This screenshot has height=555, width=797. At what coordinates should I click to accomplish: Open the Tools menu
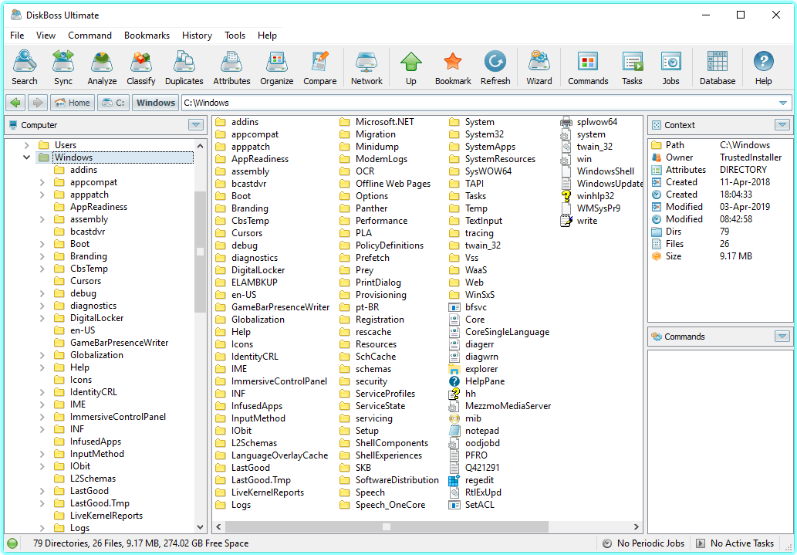(235, 35)
